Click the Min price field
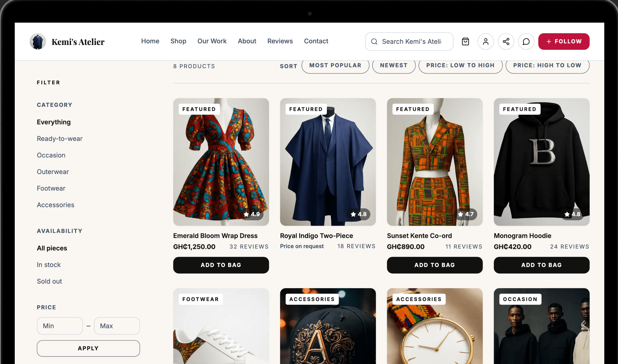 pyautogui.click(x=60, y=326)
